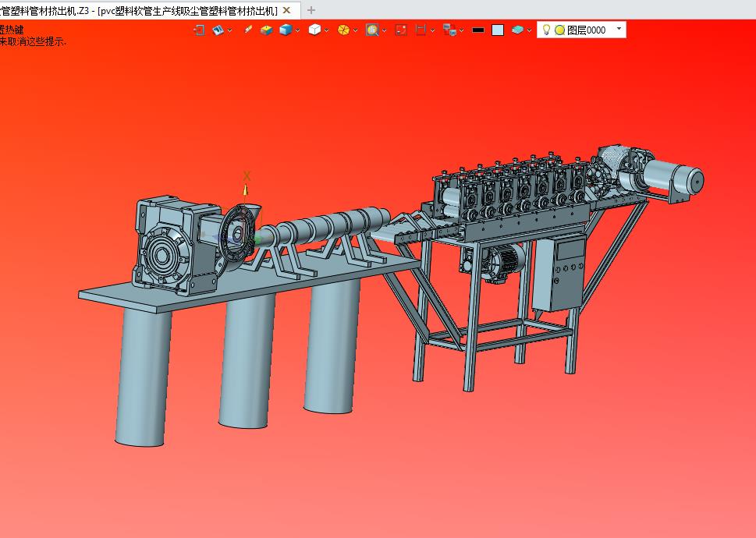Viewport: 756px width, 538px height.
Task: Click the black line color swatch
Action: point(477,30)
